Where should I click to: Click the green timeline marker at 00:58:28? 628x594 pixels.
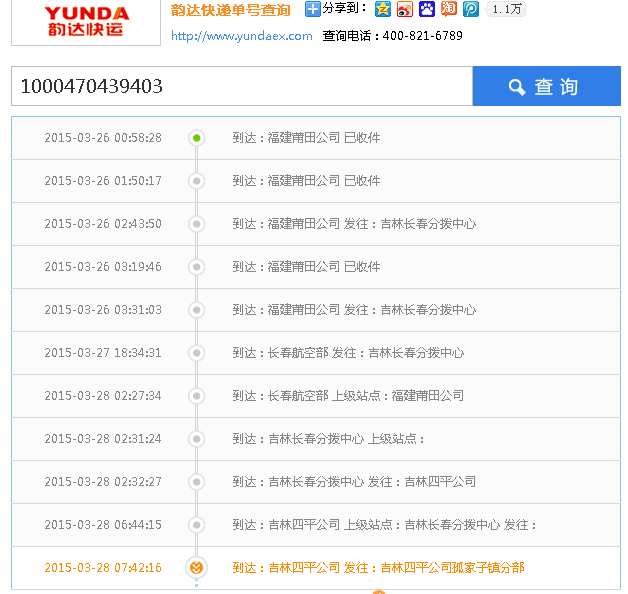click(197, 138)
